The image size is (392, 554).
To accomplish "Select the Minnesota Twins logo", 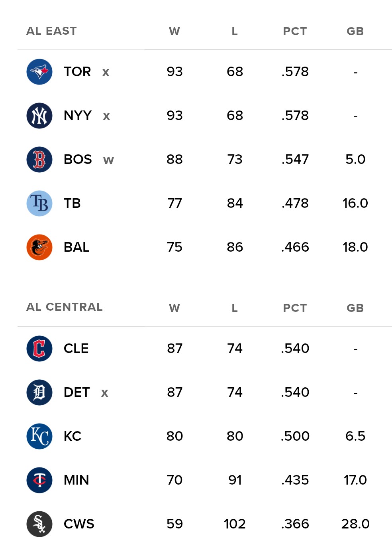I will (39, 480).
